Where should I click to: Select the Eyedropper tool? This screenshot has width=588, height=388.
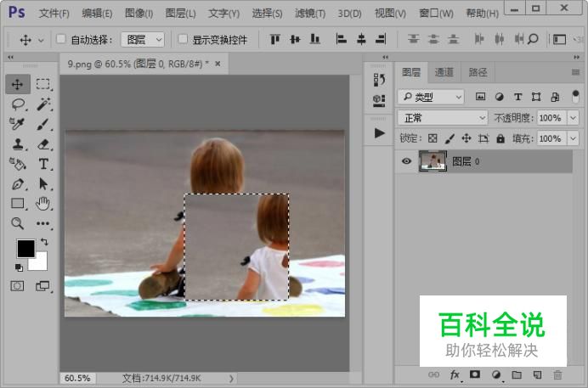coord(17,124)
